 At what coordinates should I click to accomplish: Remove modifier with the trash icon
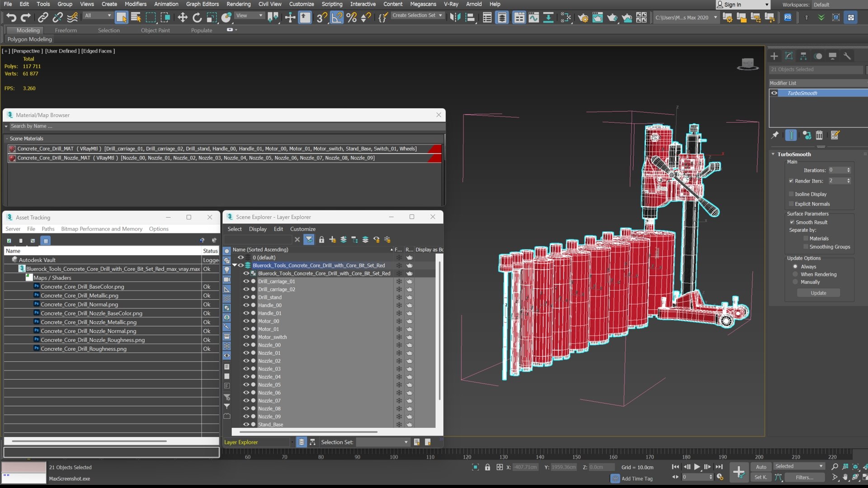point(819,135)
